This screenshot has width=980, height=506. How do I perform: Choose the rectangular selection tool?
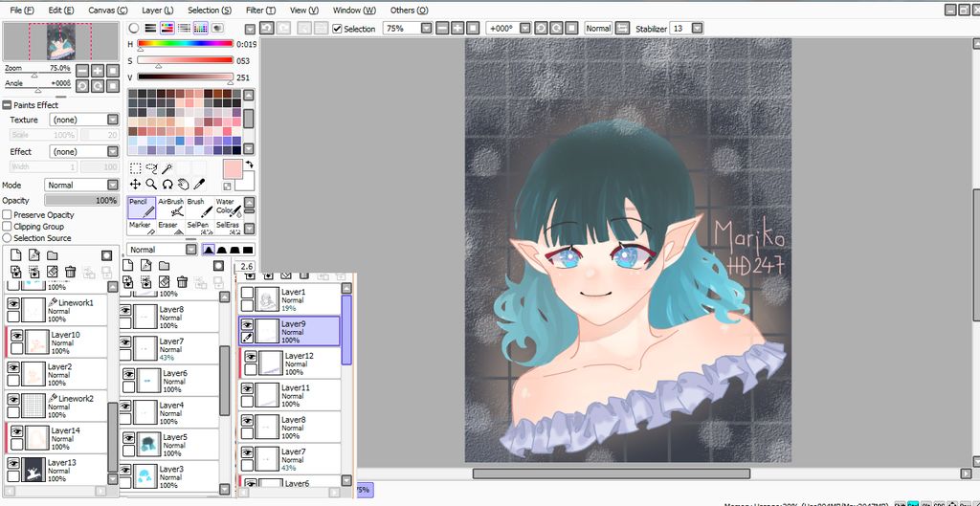tap(135, 168)
